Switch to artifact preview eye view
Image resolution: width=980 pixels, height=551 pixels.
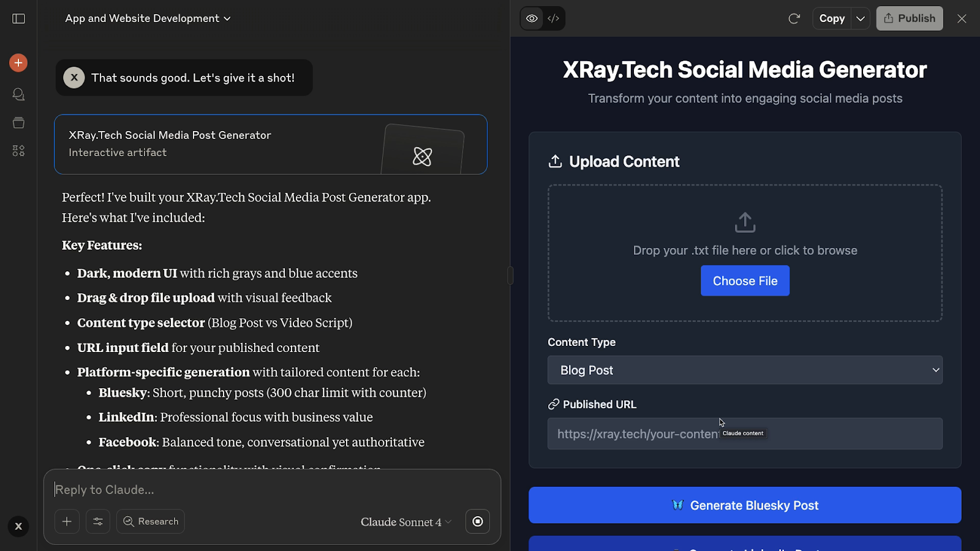pyautogui.click(x=532, y=18)
